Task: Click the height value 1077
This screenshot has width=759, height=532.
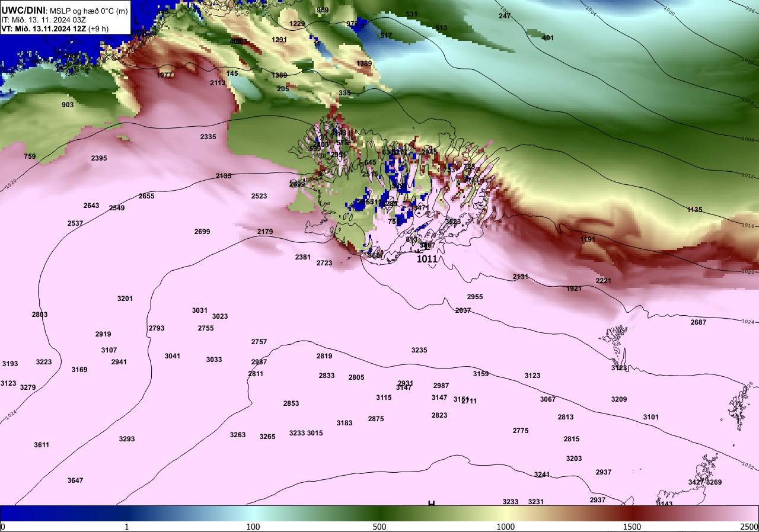Action: click(165, 75)
